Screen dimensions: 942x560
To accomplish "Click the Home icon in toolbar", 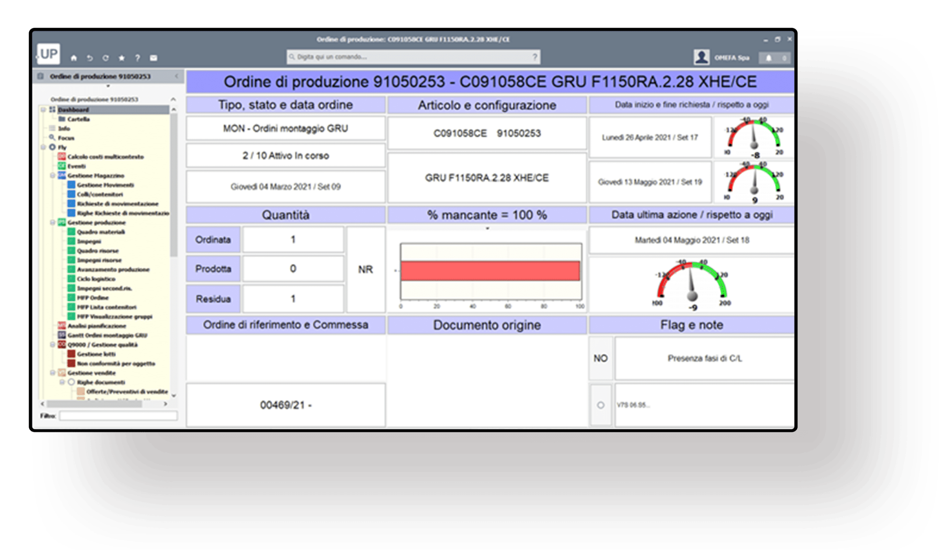I will pyautogui.click(x=74, y=58).
